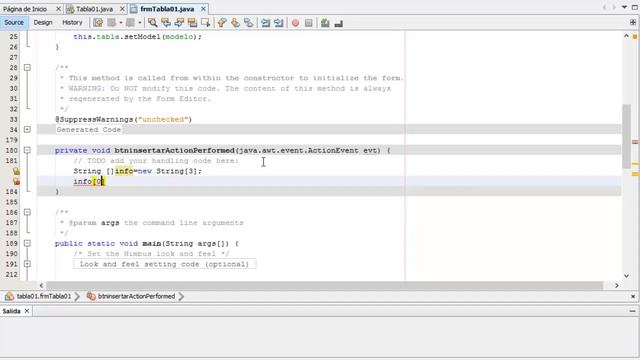Click the Uncomment code icon
Screen dimensions: 640x360
(338, 23)
